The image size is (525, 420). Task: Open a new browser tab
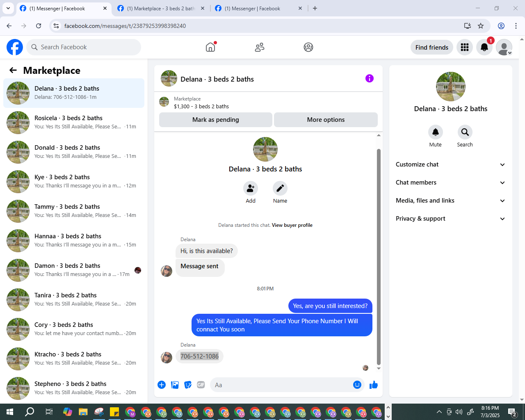click(x=315, y=8)
